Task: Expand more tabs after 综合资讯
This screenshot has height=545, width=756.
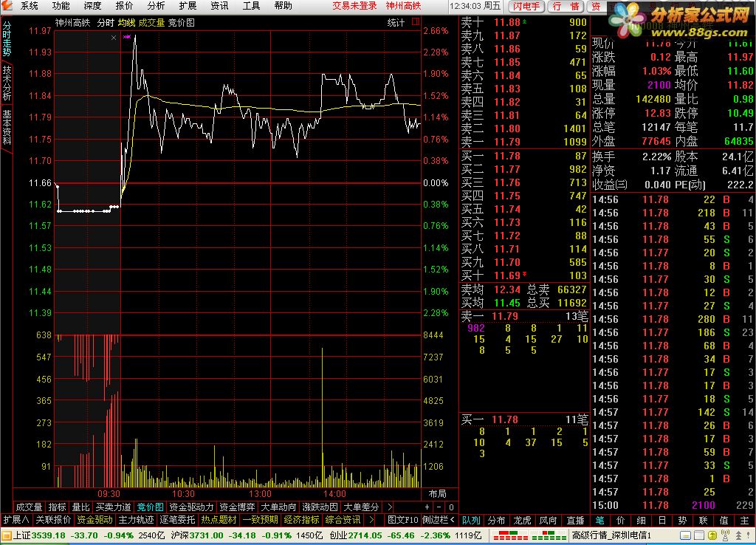Action: [371, 520]
